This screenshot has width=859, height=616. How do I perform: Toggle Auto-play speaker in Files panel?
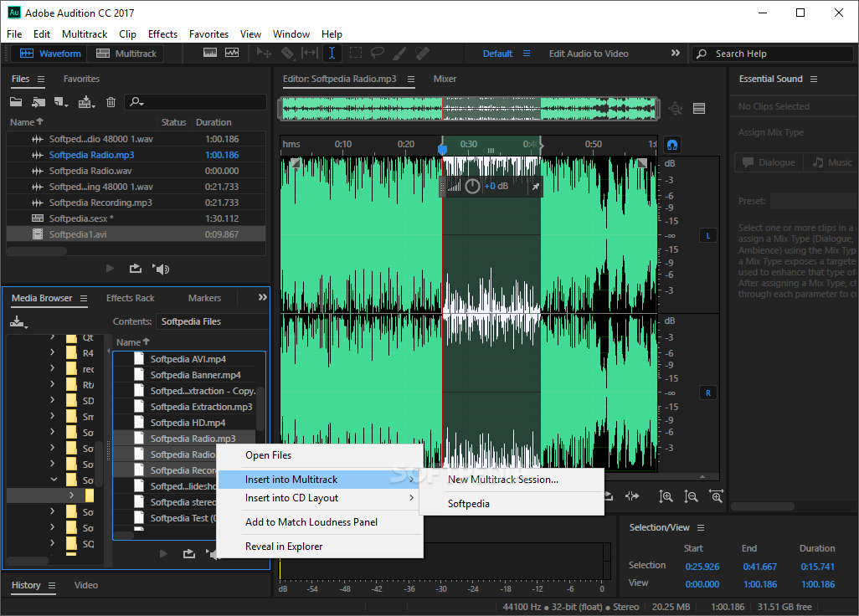[x=161, y=269]
